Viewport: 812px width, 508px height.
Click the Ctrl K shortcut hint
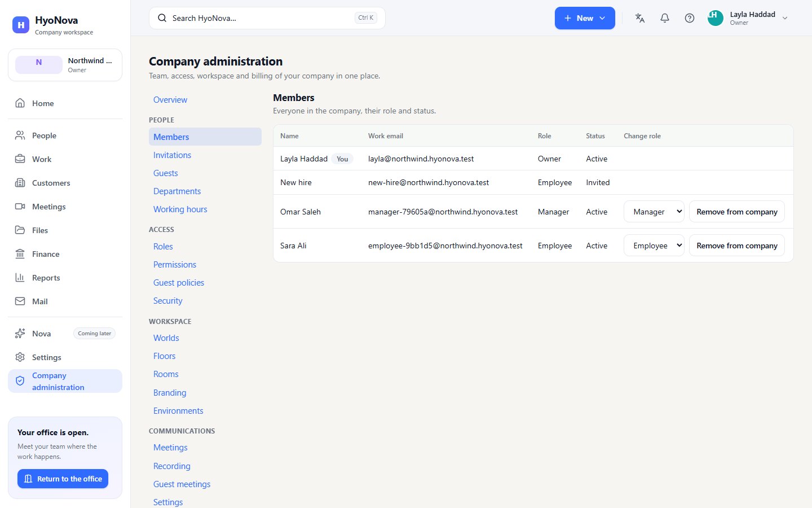point(366,18)
